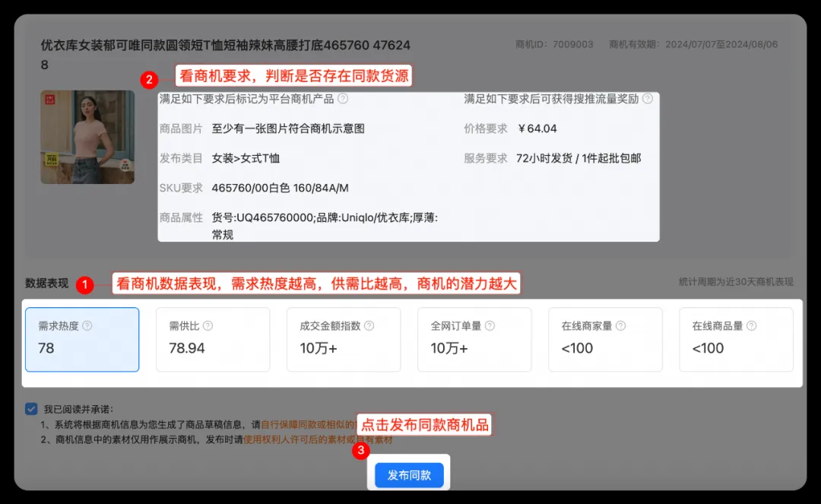Select the 需供比 data card
This screenshot has height=504, width=821.
[x=213, y=339]
